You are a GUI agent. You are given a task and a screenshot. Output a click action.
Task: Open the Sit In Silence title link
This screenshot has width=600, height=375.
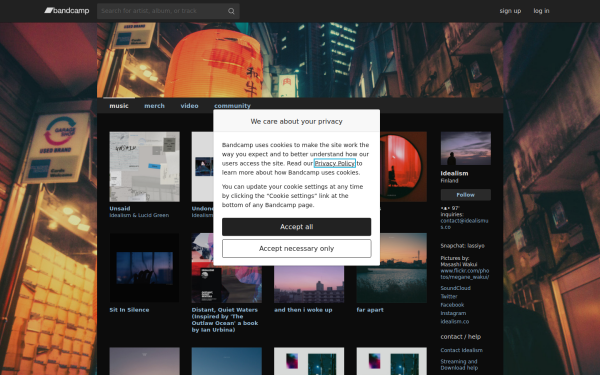pyautogui.click(x=129, y=310)
